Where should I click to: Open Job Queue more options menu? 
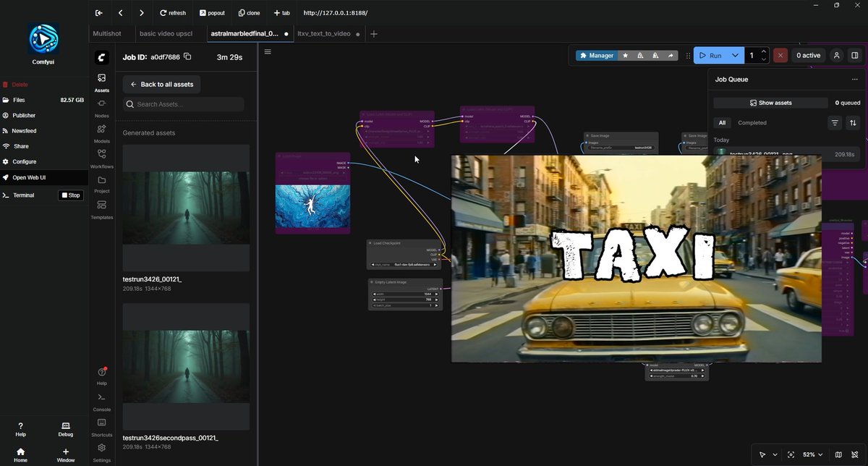click(x=854, y=80)
